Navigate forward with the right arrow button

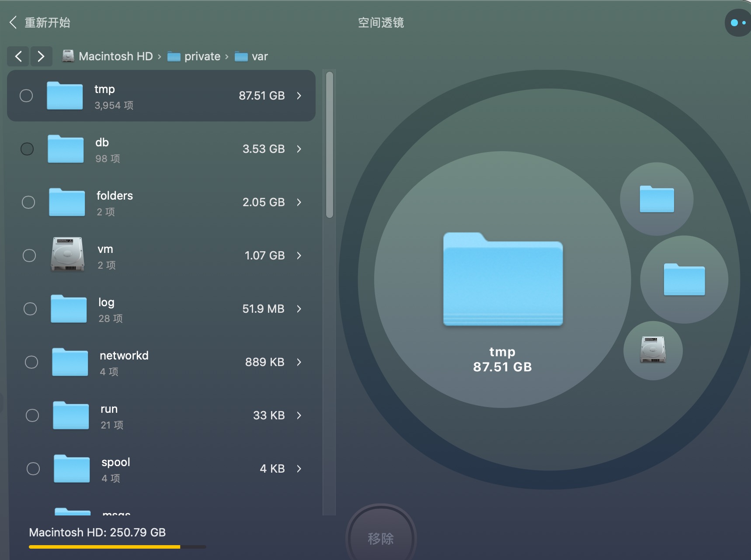[x=41, y=56]
